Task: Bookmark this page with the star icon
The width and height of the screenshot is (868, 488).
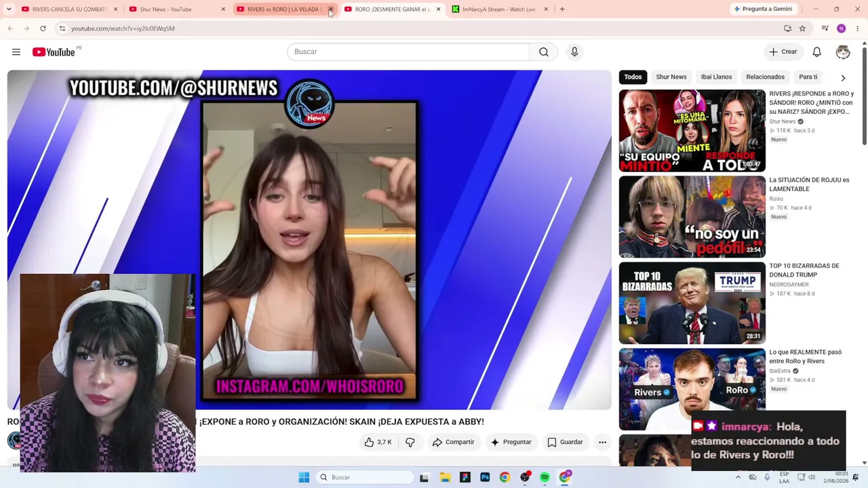Action: (802, 28)
